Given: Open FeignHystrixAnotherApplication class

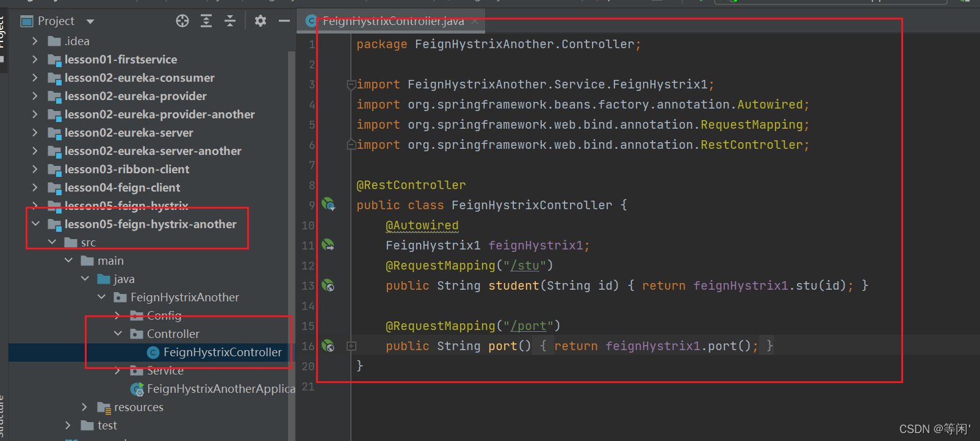Looking at the screenshot, I should click(221, 389).
